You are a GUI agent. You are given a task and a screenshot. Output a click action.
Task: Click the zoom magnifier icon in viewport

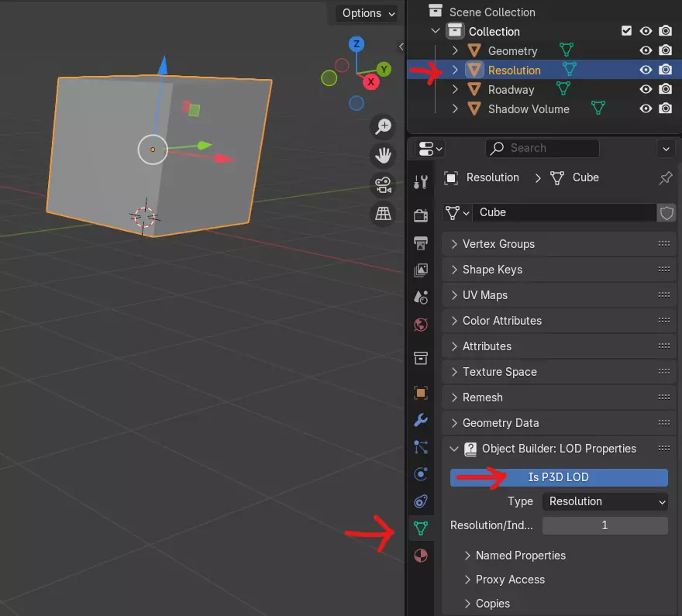(x=383, y=126)
